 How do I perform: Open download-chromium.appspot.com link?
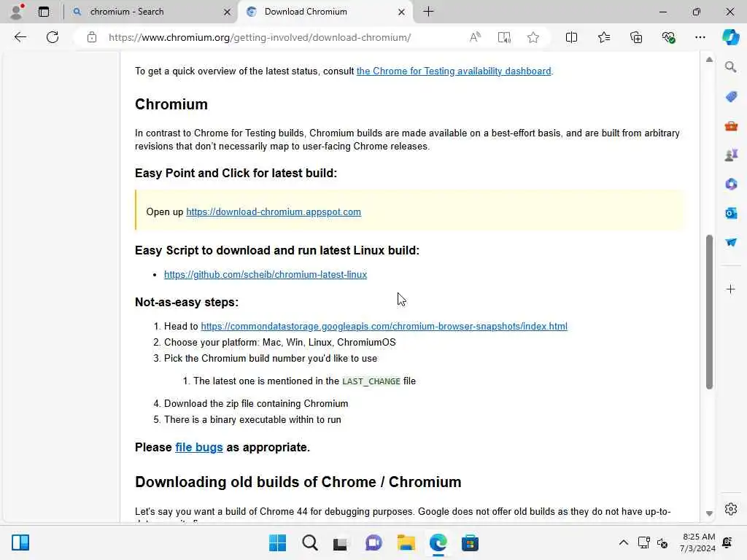(274, 212)
